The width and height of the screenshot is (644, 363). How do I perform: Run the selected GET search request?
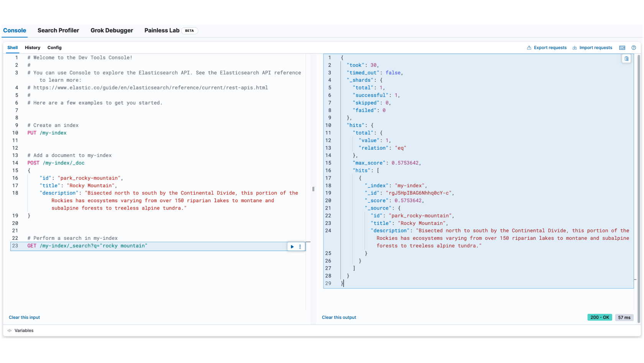point(292,247)
